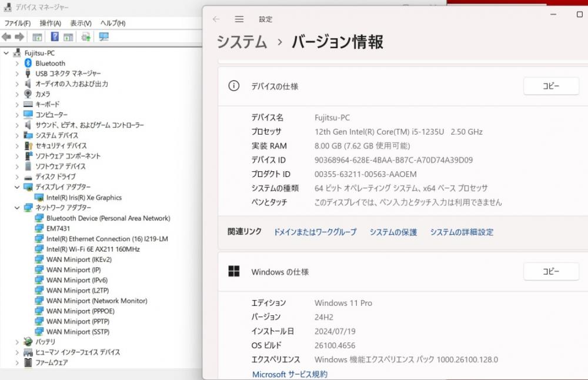Select the EM7431 network adapter

click(x=58, y=228)
